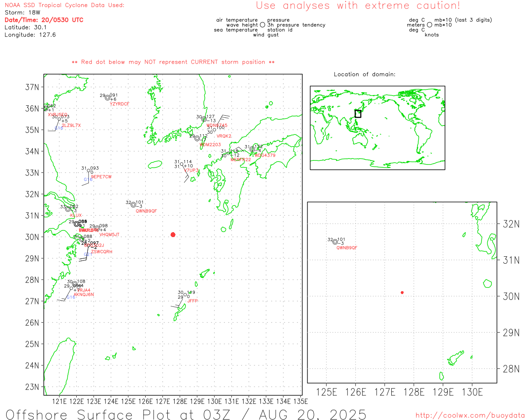The image size is (525, 420).
Task: Click the station circle above 2LZ9L7X label
Action: (x=59, y=119)
